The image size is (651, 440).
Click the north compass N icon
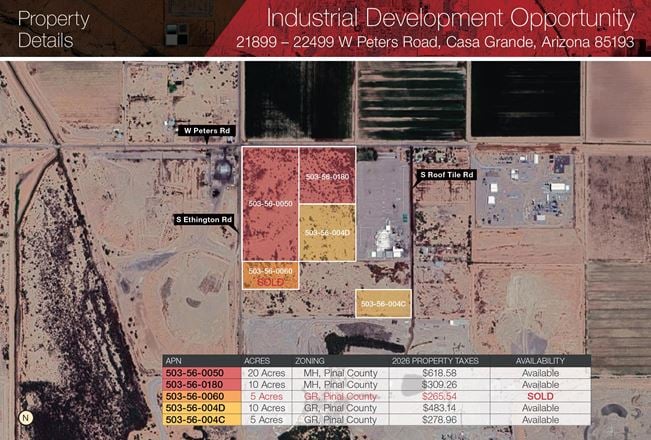(26, 418)
